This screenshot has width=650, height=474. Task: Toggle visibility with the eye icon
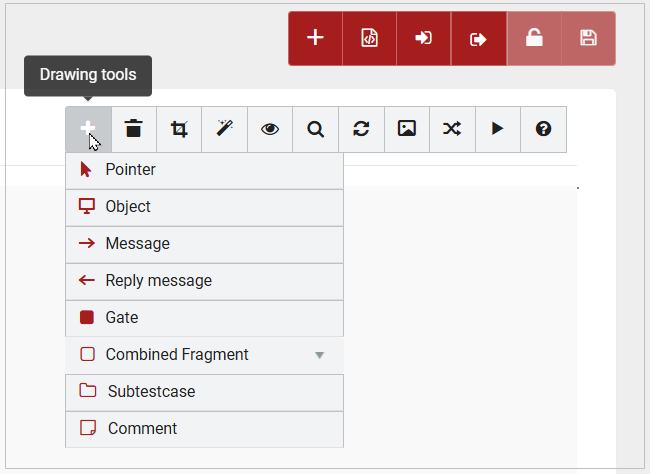[270, 129]
